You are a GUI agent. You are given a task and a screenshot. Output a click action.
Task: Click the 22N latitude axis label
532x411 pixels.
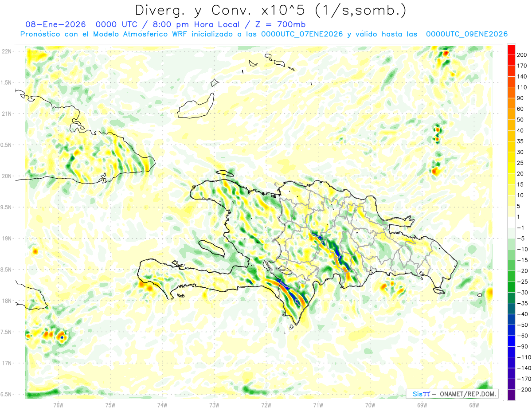[7, 51]
